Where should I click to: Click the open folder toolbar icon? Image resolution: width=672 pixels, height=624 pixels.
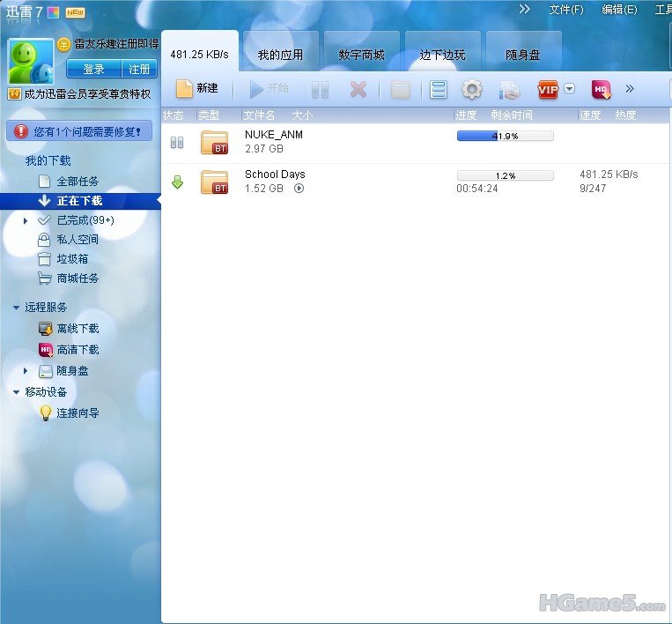click(401, 89)
